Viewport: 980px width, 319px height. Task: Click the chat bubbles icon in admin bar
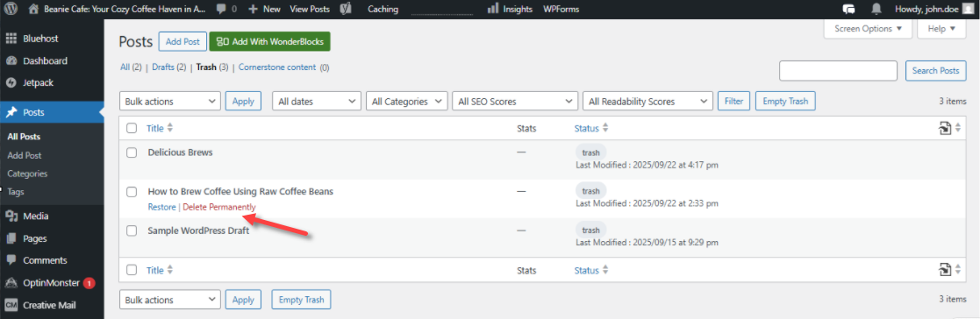[848, 10]
